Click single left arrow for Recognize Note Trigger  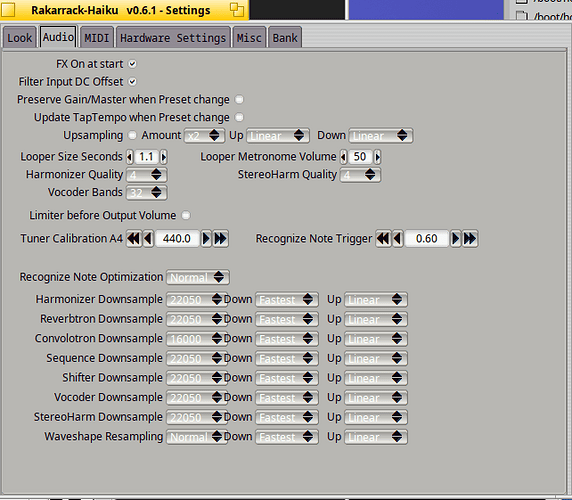(398, 239)
